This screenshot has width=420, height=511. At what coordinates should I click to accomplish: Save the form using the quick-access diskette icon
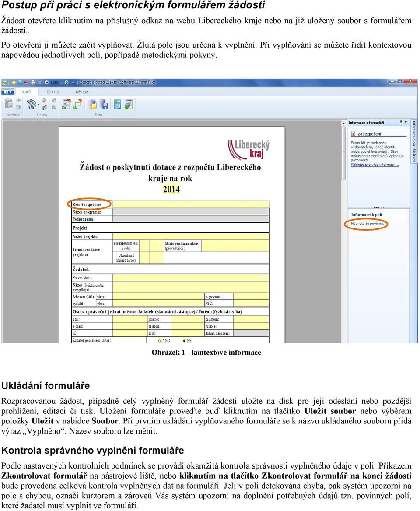[20, 82]
